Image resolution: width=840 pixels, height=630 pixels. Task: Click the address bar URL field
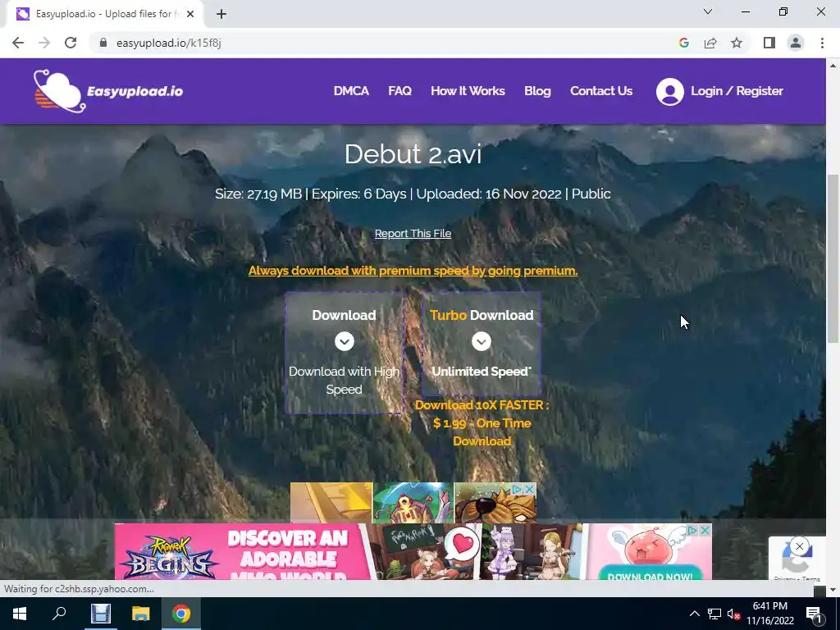[x=386, y=43]
